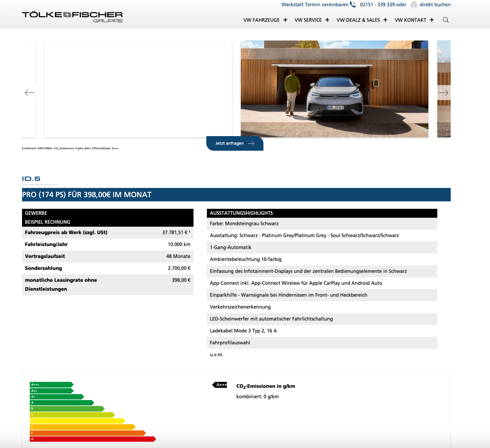490x448 pixels.
Task: Click the Ausstattung Platinum Grey row
Action: tap(322, 236)
